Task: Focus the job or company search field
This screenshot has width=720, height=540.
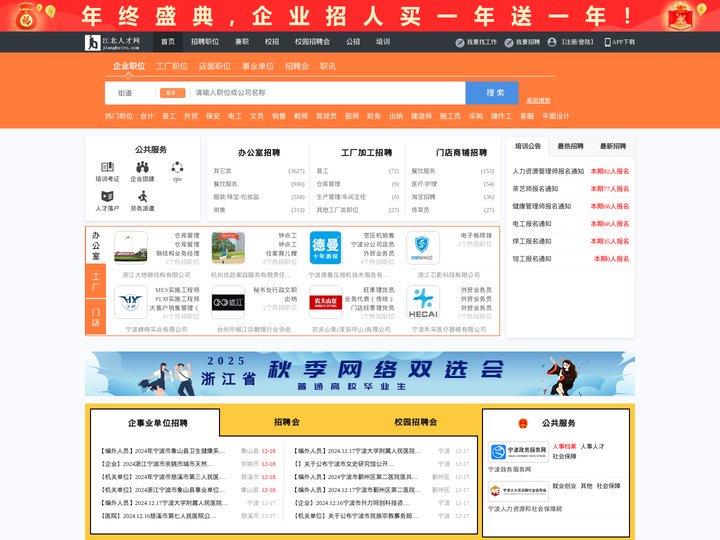Action: 328,93
